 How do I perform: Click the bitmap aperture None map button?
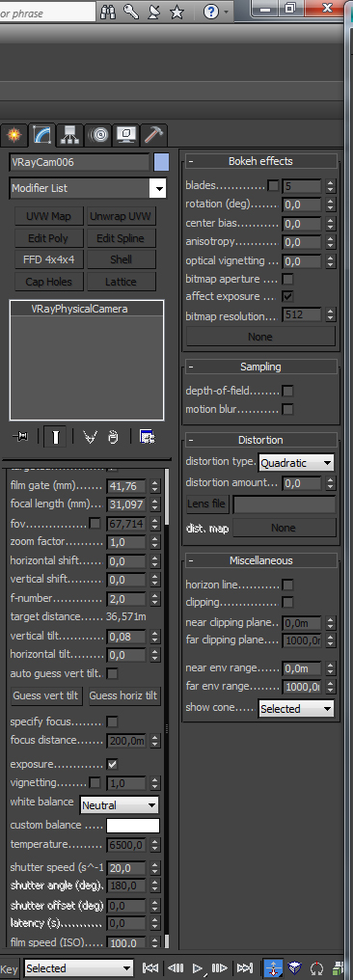260,337
